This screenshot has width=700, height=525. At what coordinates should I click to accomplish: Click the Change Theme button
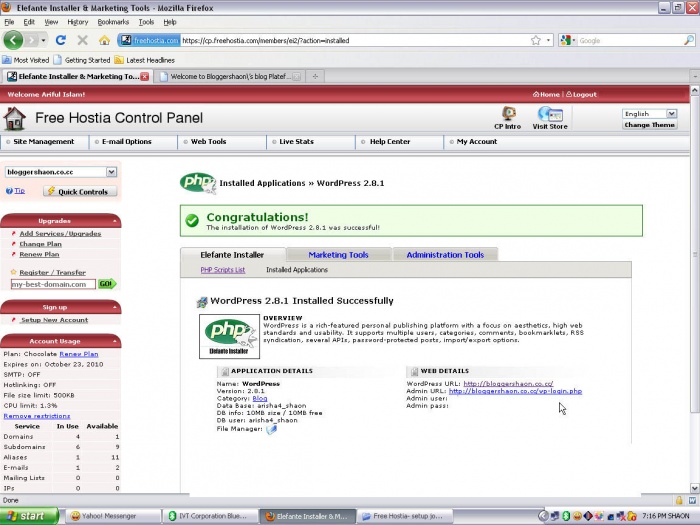[650, 125]
